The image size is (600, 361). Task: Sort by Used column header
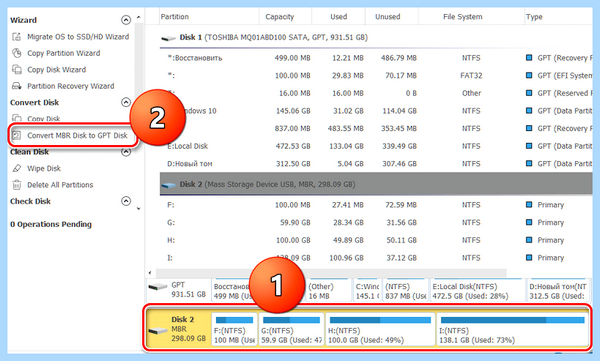pyautogui.click(x=339, y=17)
